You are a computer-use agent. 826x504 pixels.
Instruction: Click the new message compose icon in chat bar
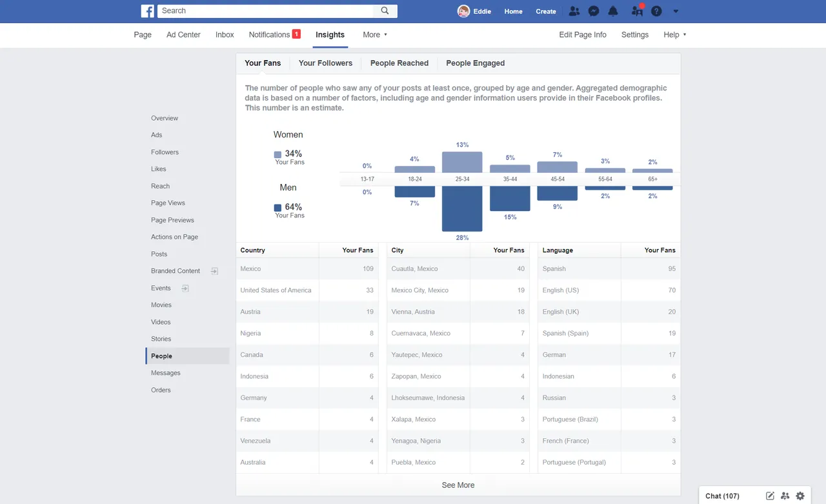coord(770,496)
